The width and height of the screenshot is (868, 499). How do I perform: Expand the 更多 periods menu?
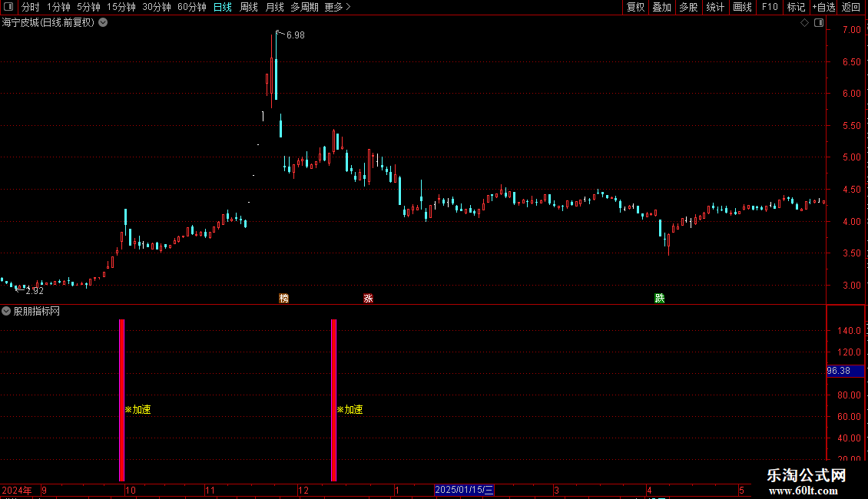337,7
